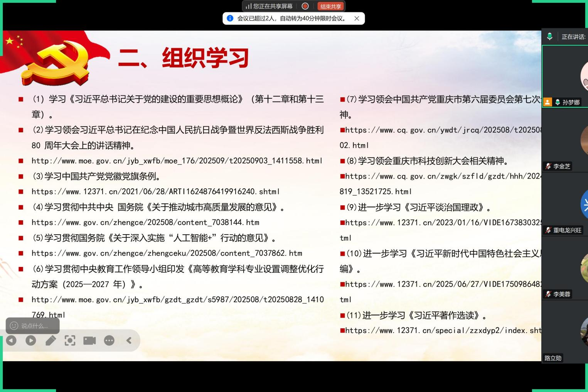
Task: Click the emoji smiley in chat box
Action: pyautogui.click(x=14, y=326)
